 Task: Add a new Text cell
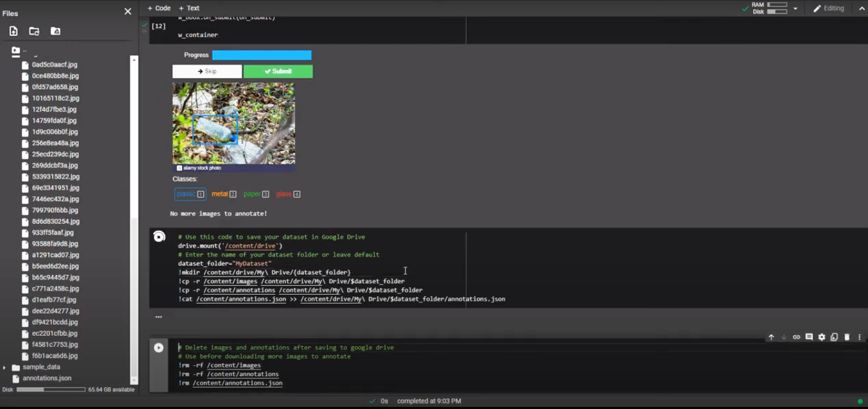point(189,8)
